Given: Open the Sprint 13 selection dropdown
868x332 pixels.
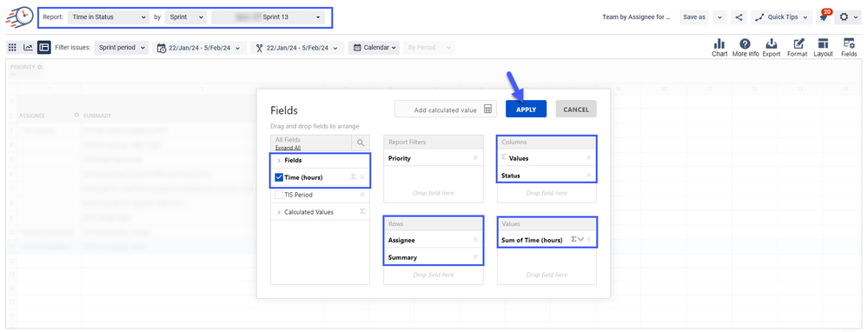Looking at the screenshot, I should 268,17.
